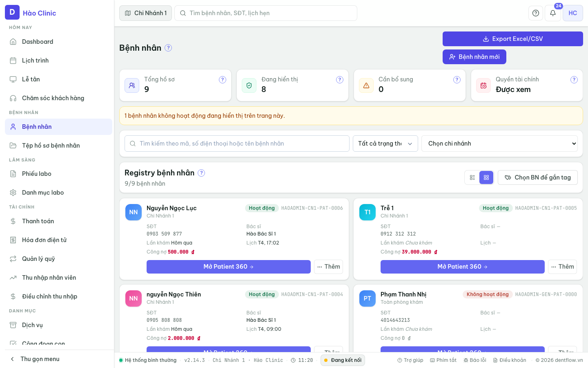
Task: Click help icon on Cần bổ sung card
Action: coord(457,80)
